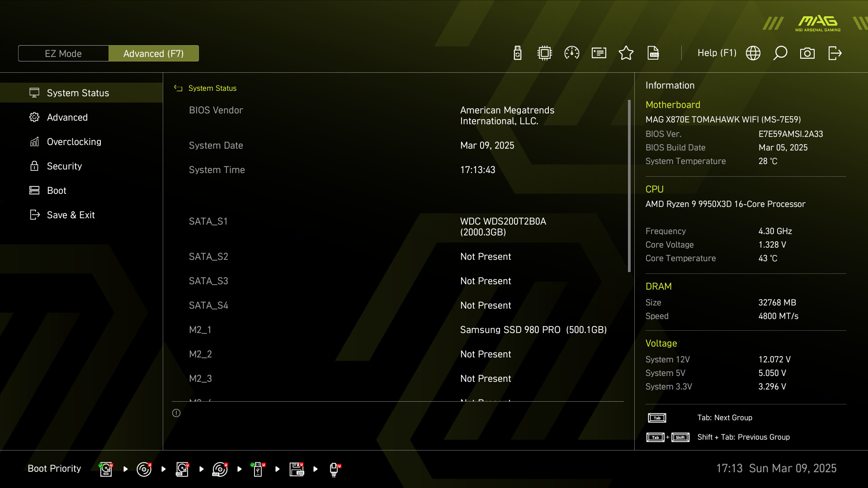Click the settings list vertical scrollbar

point(629,186)
